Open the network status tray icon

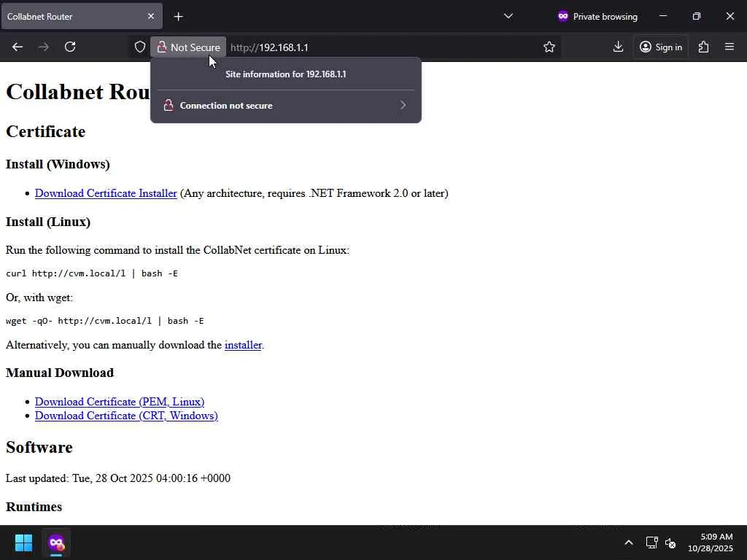(x=651, y=542)
